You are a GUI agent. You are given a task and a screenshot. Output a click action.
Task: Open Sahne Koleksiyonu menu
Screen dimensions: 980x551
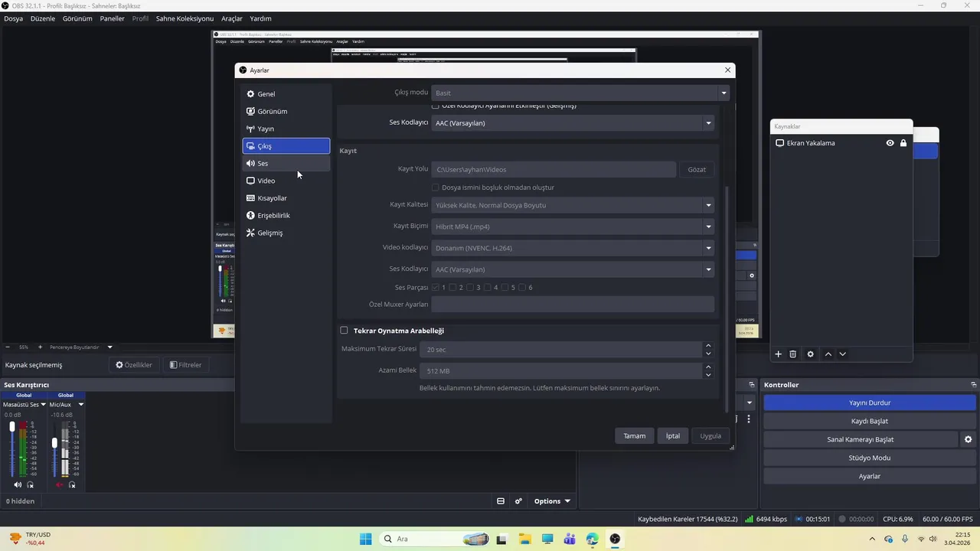click(185, 18)
